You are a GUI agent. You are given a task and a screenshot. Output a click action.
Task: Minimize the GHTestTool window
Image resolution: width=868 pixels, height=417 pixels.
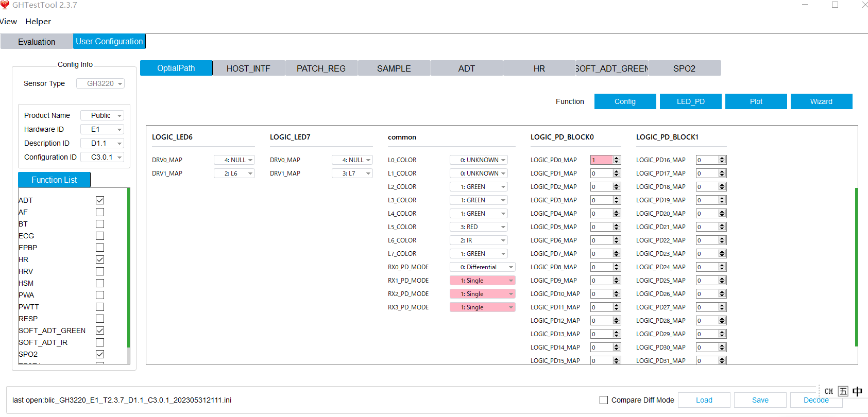click(805, 5)
